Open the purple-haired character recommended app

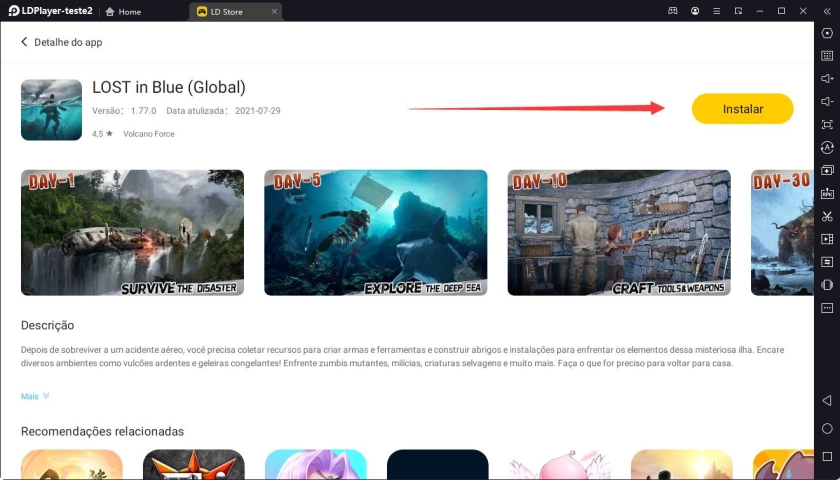point(316,464)
